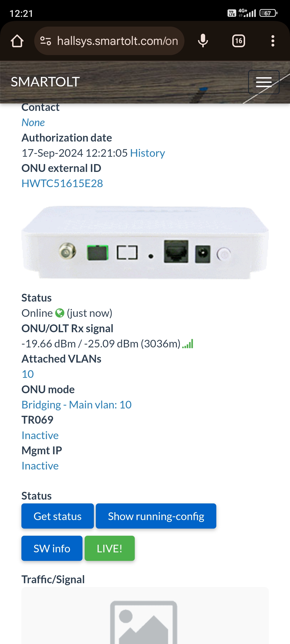Viewport: 290px width, 644px height.
Task: Tap the battery indicator in status bar
Action: [268, 13]
